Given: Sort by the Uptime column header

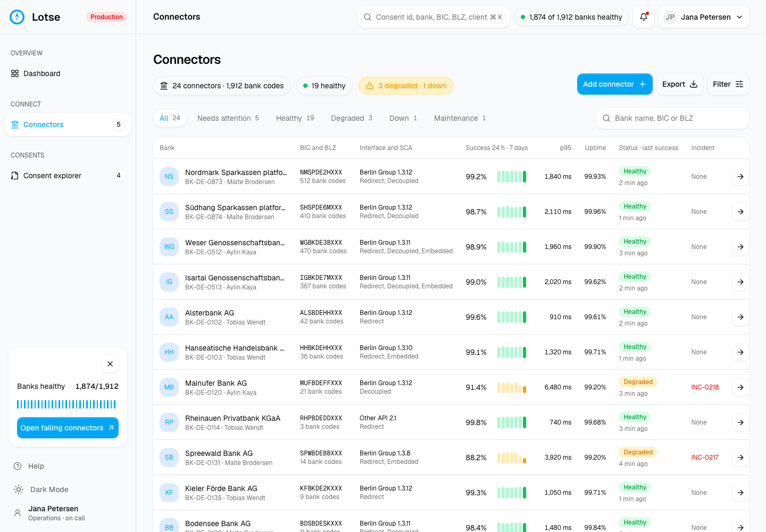Looking at the screenshot, I should (595, 148).
